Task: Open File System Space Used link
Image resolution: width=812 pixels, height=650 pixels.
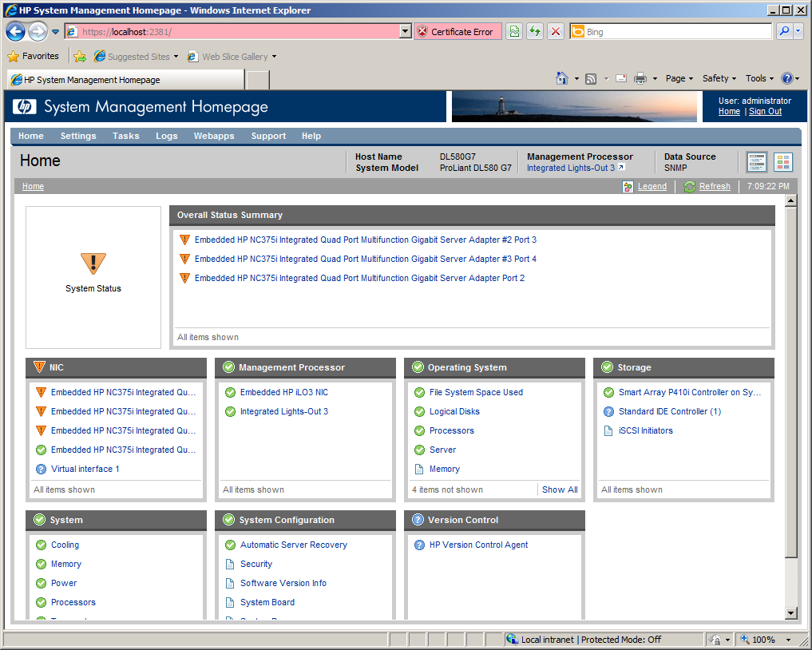Action: (x=476, y=392)
